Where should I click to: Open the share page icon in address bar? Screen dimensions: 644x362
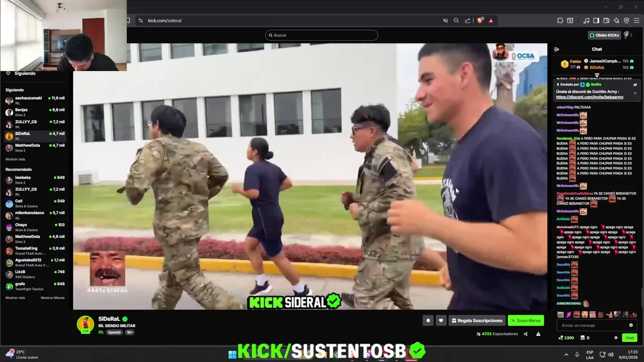tap(467, 21)
